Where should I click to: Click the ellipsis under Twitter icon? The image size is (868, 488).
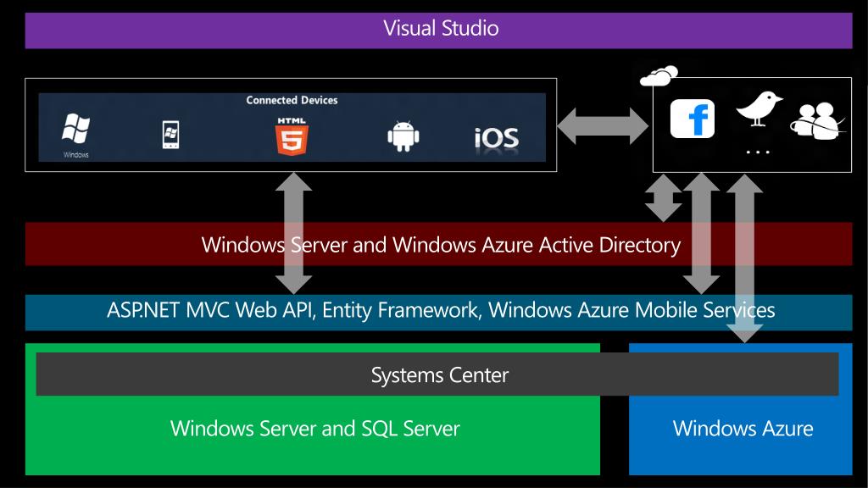[757, 152]
